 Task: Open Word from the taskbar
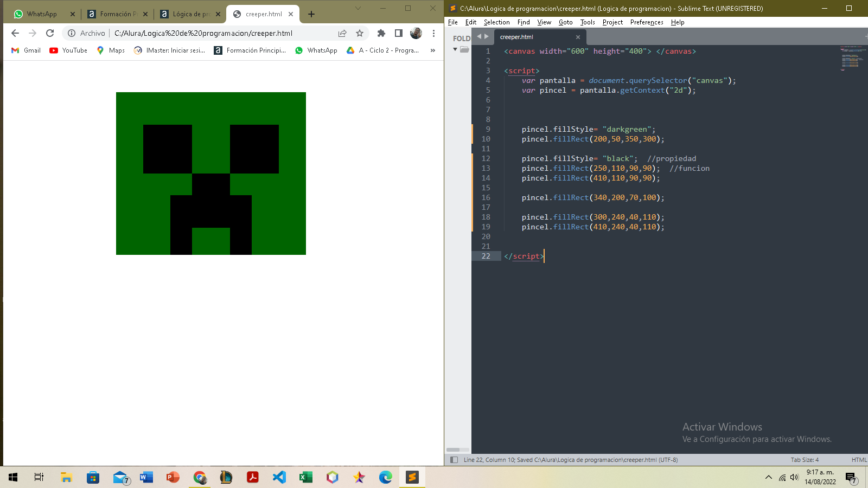coord(146,477)
